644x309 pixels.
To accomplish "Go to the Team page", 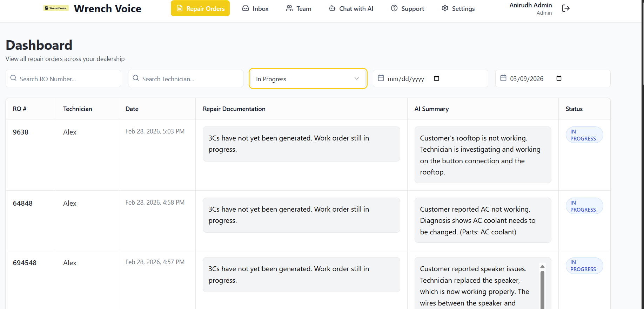I will click(x=298, y=8).
